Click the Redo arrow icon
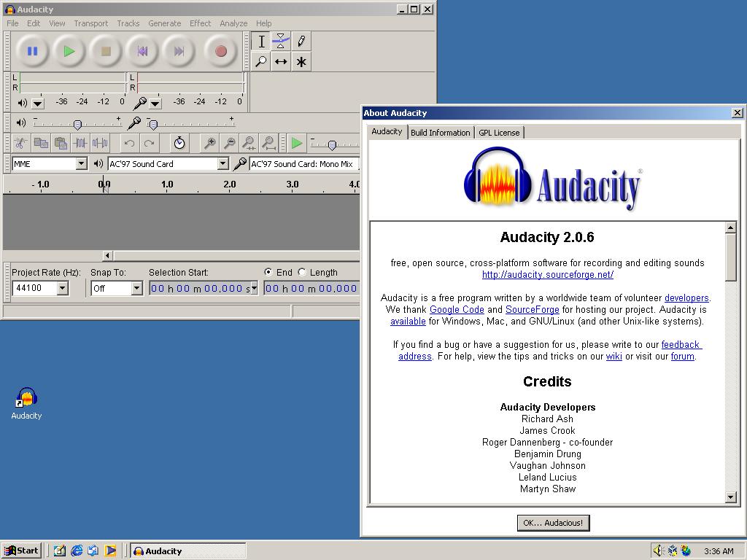Image resolution: width=747 pixels, height=560 pixels. coord(149,143)
